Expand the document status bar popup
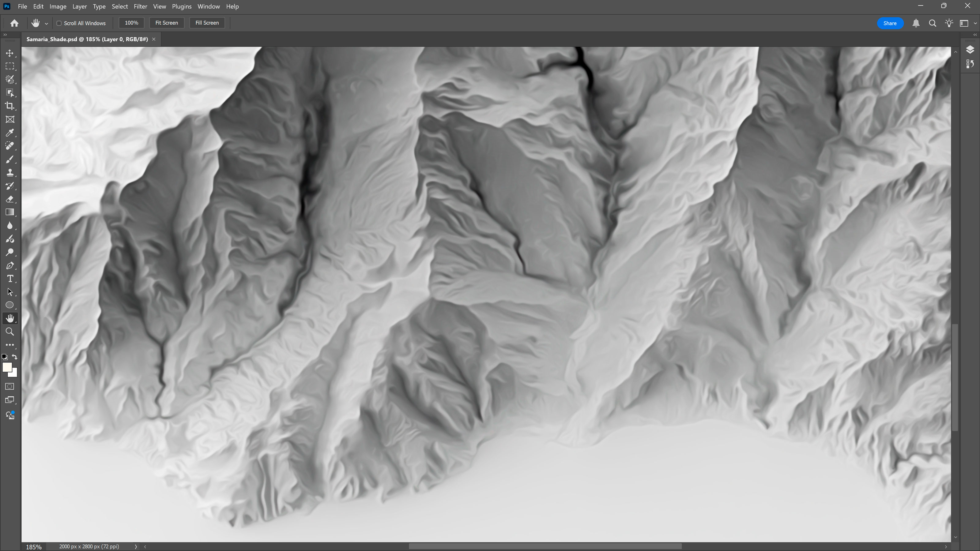 (x=135, y=546)
